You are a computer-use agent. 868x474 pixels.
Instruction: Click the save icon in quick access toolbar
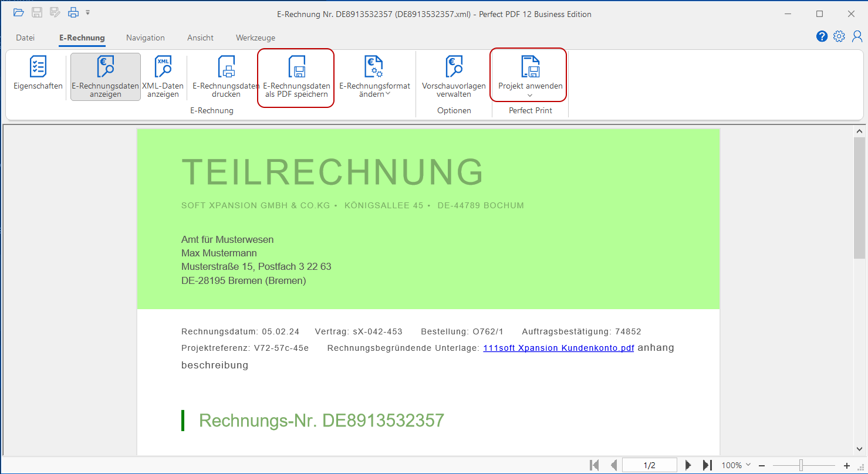click(36, 12)
